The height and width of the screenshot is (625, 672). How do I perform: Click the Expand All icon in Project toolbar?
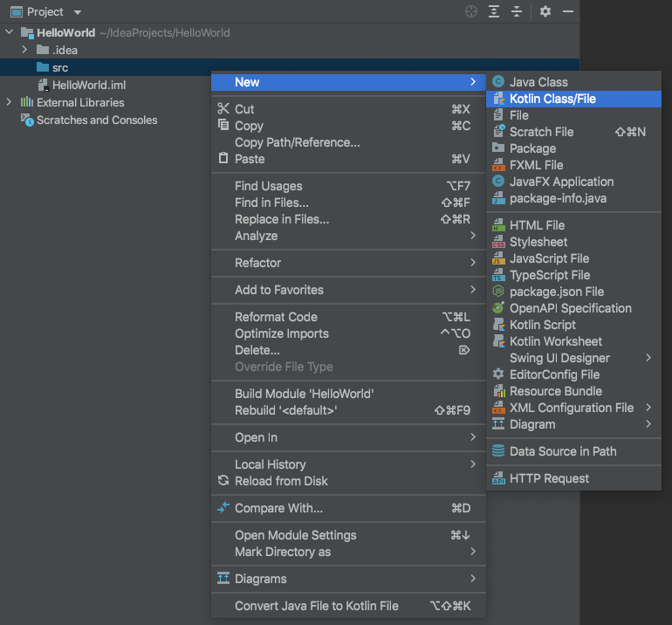point(494,11)
